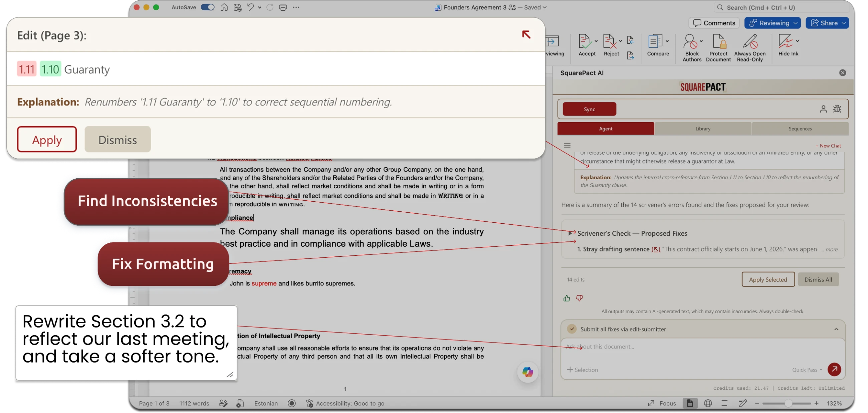Screen dimensions: 868x413
Task: Switch to the Agent tab
Action: (606, 129)
